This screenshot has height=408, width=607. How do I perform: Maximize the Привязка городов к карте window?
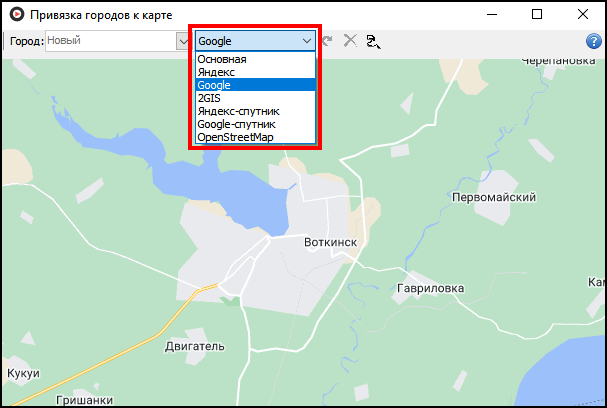pyautogui.click(x=537, y=14)
